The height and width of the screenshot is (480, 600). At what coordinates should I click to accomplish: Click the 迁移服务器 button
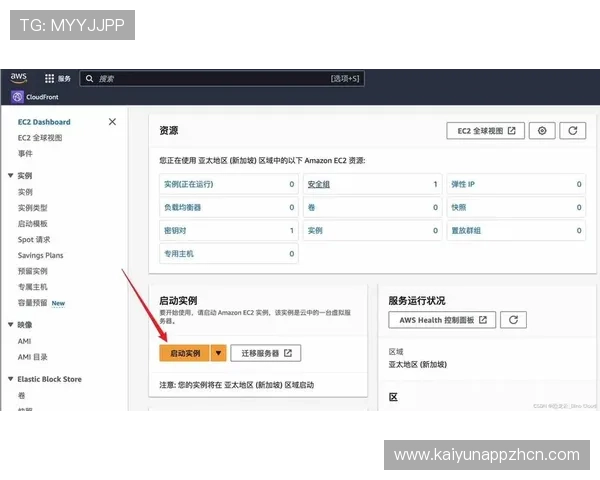coord(266,353)
